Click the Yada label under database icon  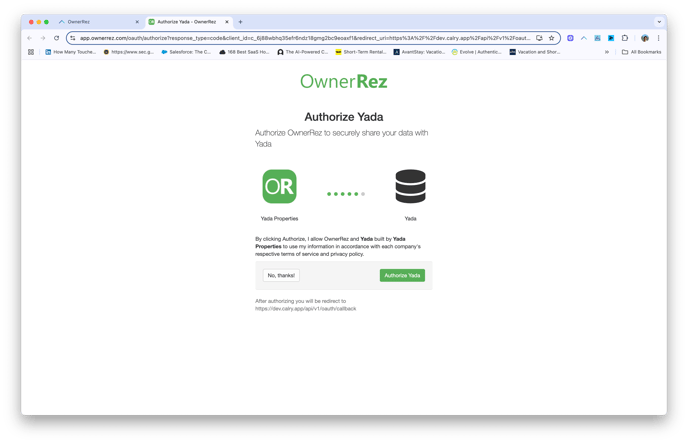click(x=410, y=218)
